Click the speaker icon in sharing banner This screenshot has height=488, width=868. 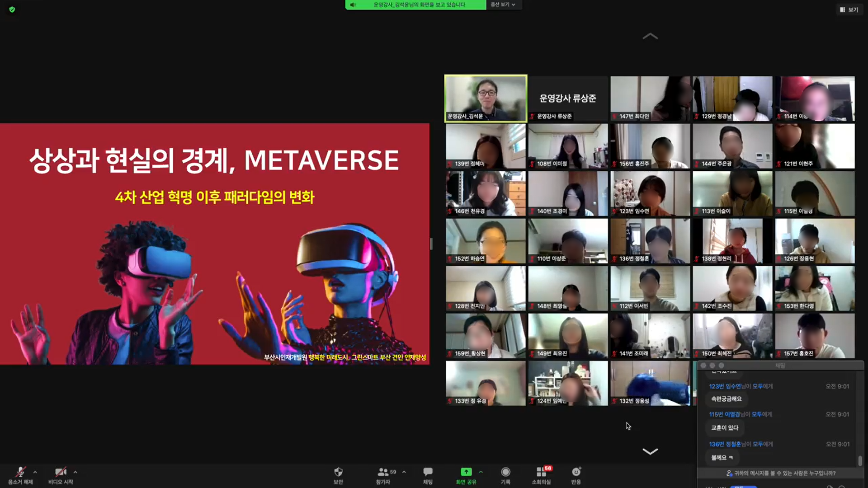pyautogui.click(x=353, y=5)
